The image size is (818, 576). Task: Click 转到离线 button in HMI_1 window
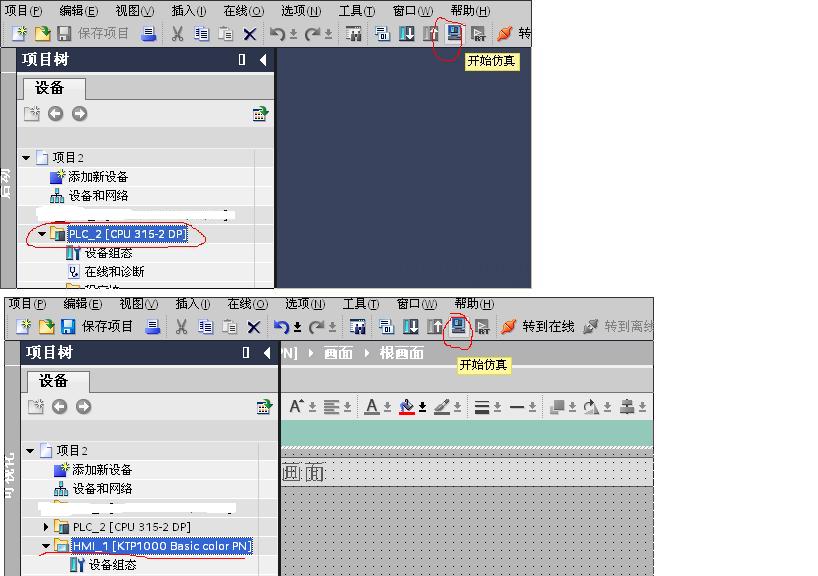[618, 327]
